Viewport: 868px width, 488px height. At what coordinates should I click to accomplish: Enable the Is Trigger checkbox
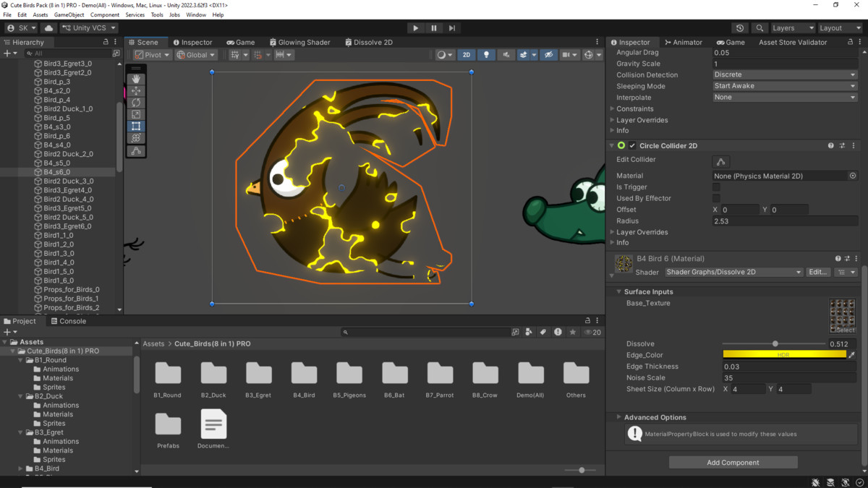point(716,187)
